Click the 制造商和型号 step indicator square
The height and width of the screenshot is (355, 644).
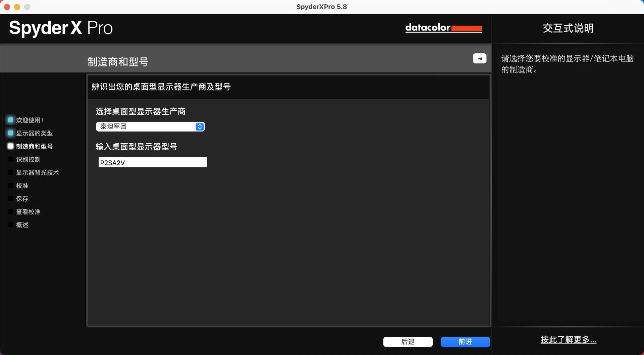point(10,146)
